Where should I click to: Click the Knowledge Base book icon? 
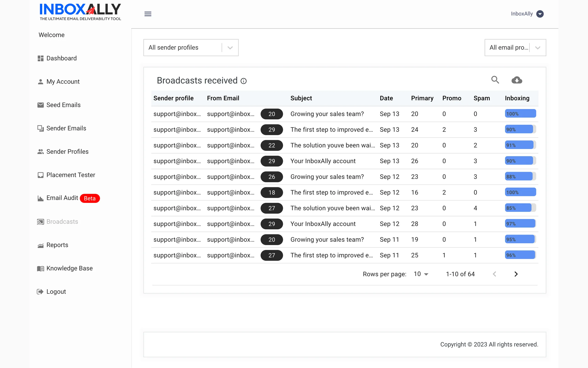(x=41, y=268)
